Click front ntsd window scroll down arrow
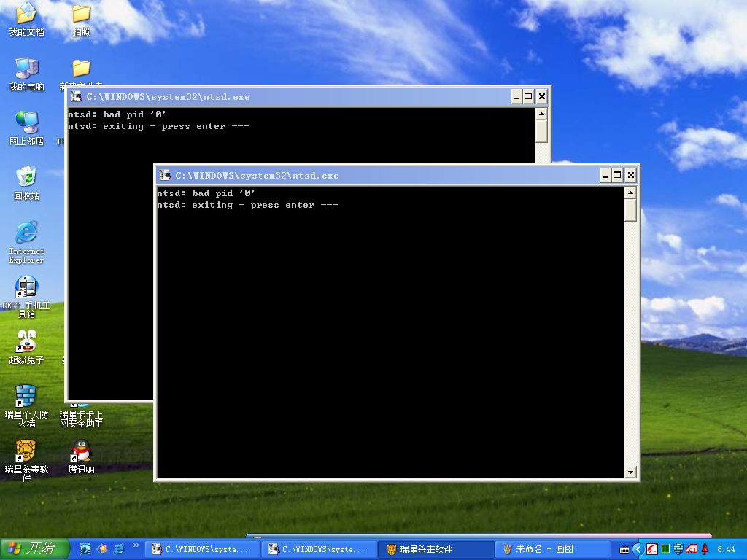Viewport: 747px width, 560px height. [630, 472]
